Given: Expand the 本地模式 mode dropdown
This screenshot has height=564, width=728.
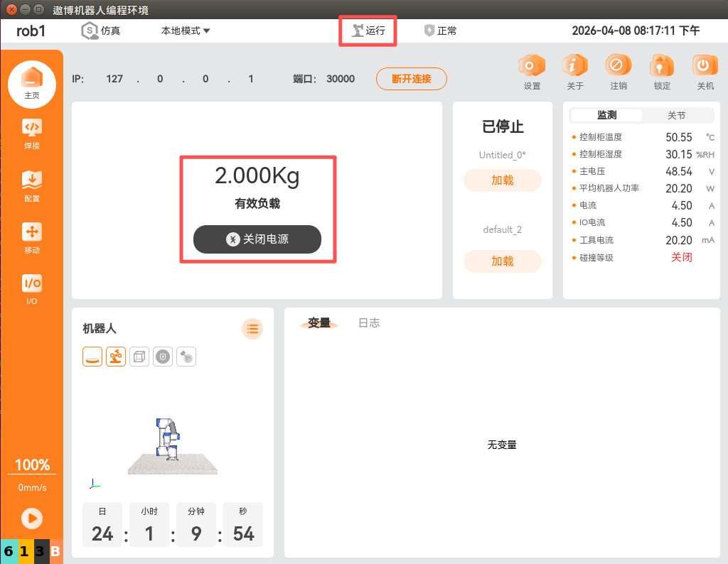Looking at the screenshot, I should [x=185, y=31].
